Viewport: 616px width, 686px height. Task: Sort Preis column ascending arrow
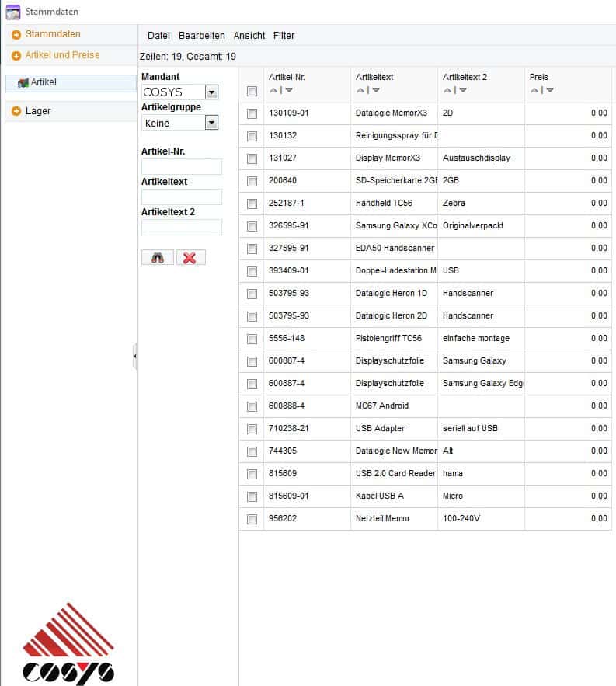click(534, 90)
